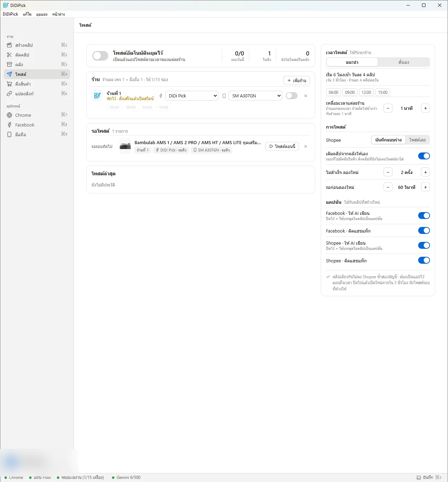Decrease ไม่สำเร็จ ลองใหม่ retry count
The image size is (448, 482).
pyautogui.click(x=388, y=172)
